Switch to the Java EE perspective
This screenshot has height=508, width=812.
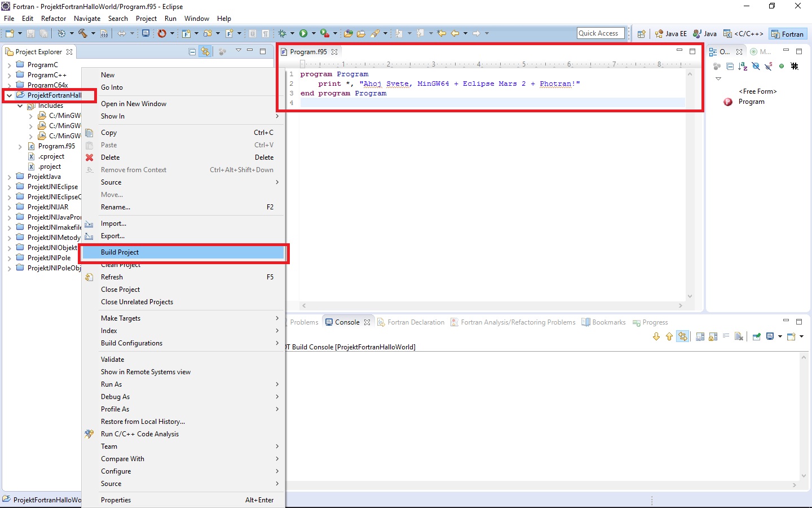[x=671, y=33]
